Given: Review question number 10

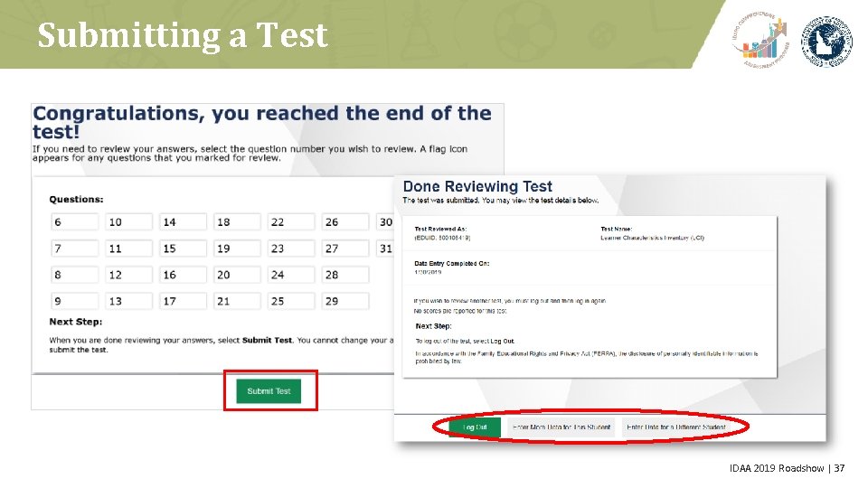Looking at the screenshot, I should tap(129, 222).
